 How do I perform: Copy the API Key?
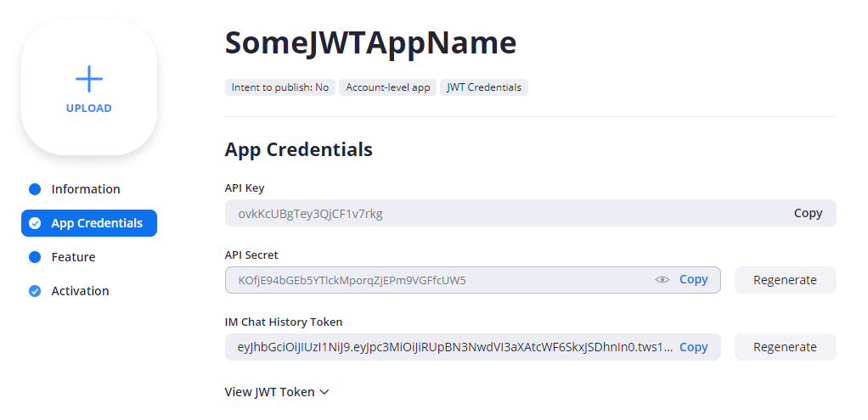[809, 213]
